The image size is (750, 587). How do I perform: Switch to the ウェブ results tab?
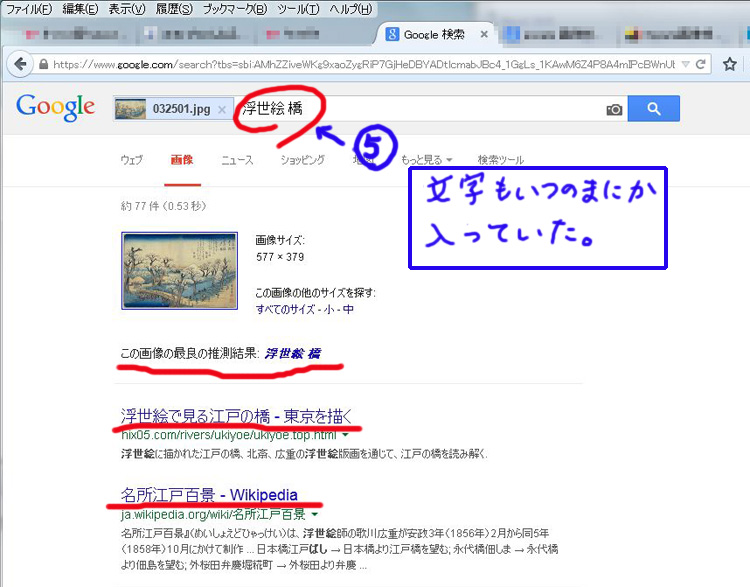[x=132, y=160]
